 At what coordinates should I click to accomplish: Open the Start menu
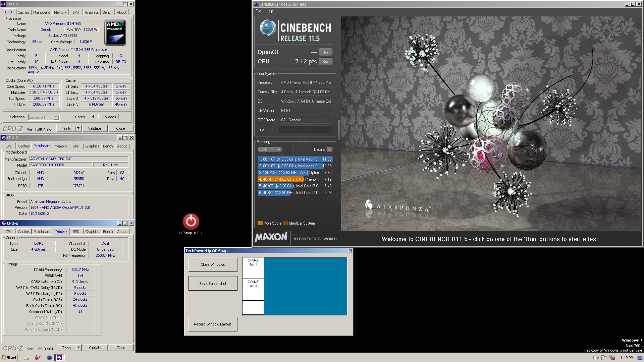pyautogui.click(x=9, y=358)
